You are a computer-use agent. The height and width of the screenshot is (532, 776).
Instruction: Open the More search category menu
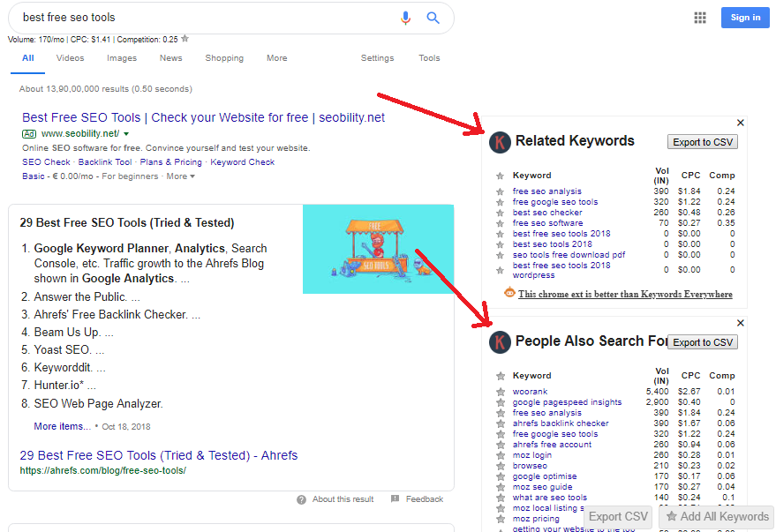click(x=276, y=58)
